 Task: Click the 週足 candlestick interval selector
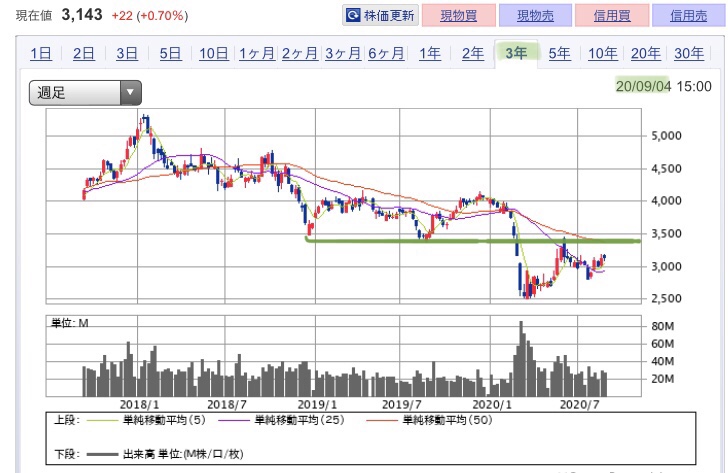[85, 92]
